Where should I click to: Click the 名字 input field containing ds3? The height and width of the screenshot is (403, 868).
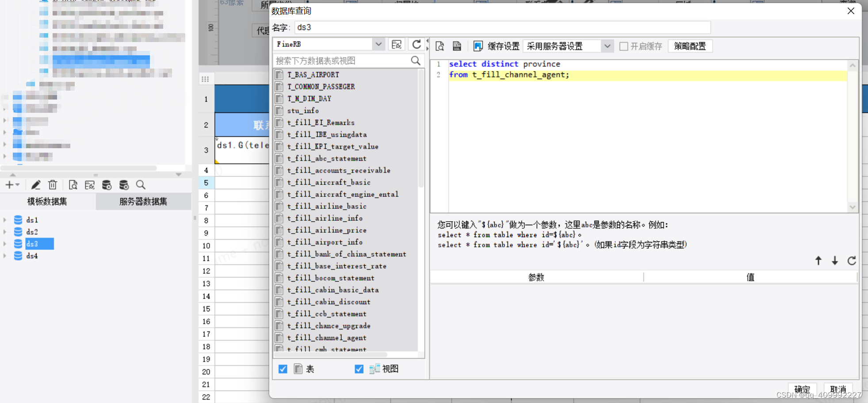click(502, 27)
